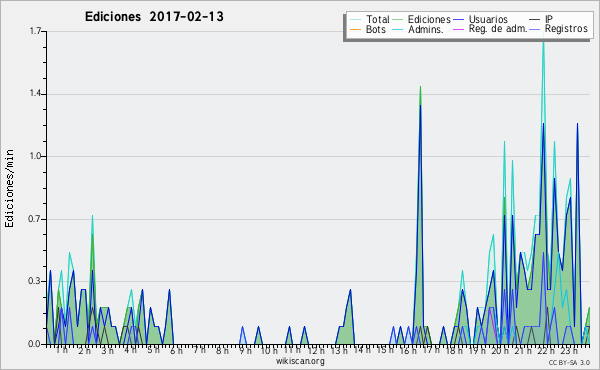The height and width of the screenshot is (370, 600).
Task: Select the 'Usuarios' legend entry
Action: [488, 19]
